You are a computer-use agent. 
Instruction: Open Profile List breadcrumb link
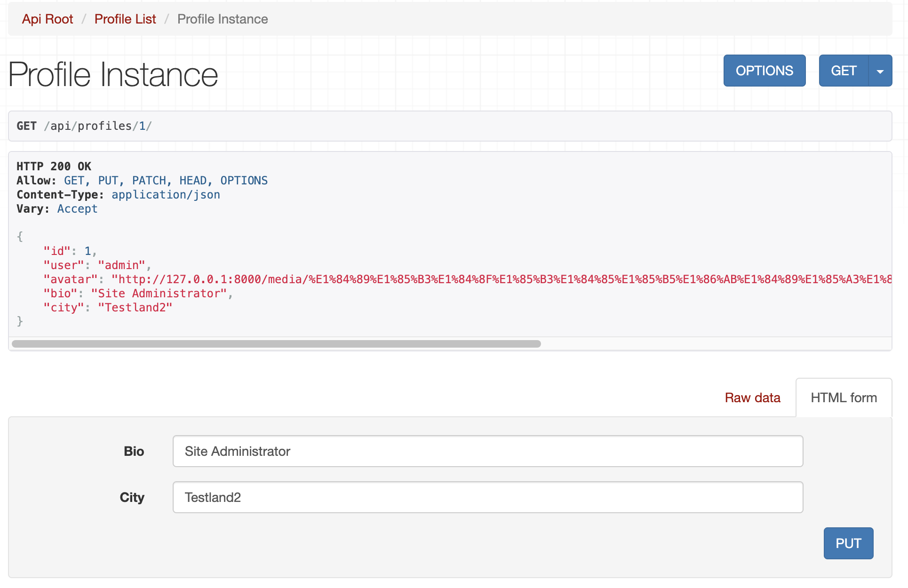point(125,19)
